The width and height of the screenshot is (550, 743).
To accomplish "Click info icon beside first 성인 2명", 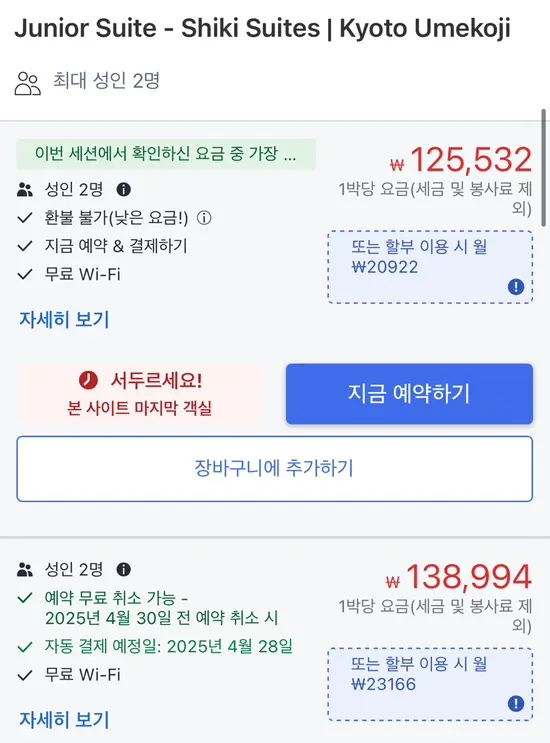I will pos(124,190).
